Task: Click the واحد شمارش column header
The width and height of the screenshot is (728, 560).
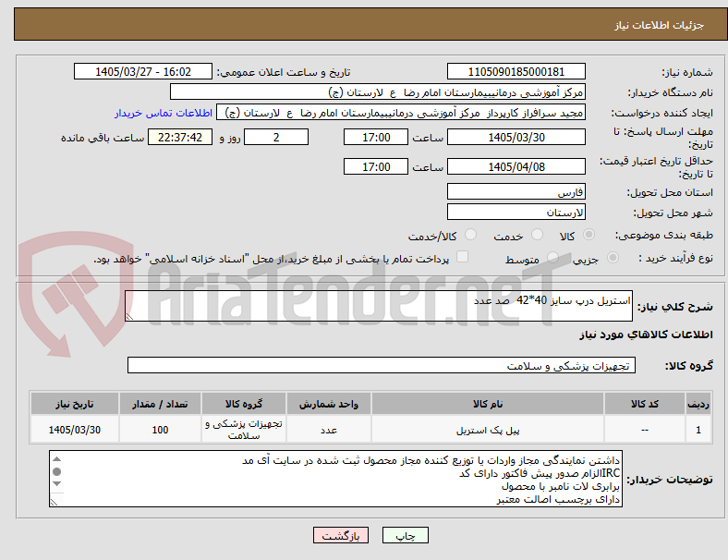Action: 329,404
